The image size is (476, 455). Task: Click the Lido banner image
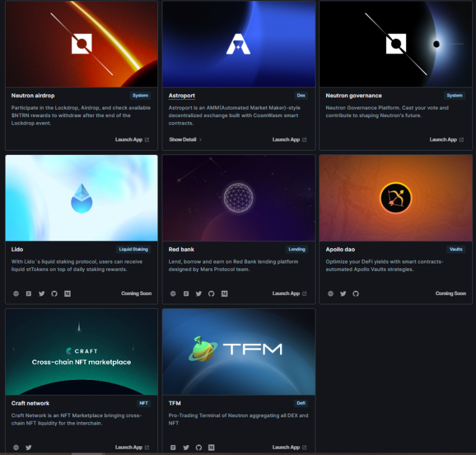coord(81,198)
